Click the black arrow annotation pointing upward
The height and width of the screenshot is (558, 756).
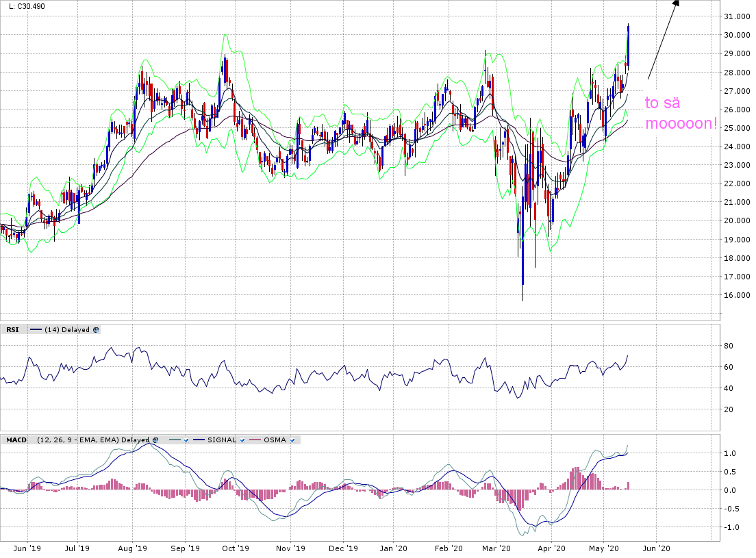point(663,40)
